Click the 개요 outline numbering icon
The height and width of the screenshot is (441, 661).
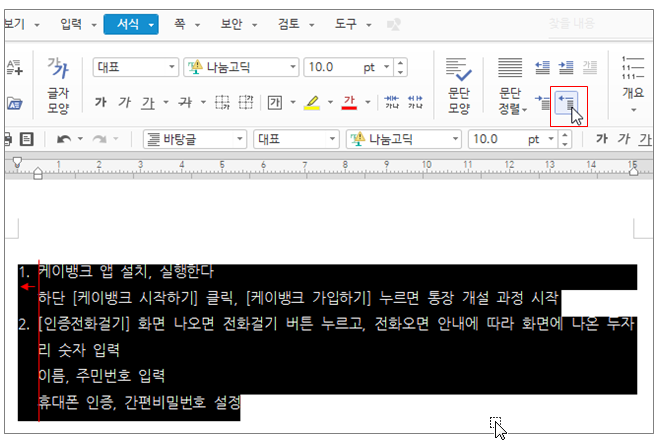[x=633, y=67]
